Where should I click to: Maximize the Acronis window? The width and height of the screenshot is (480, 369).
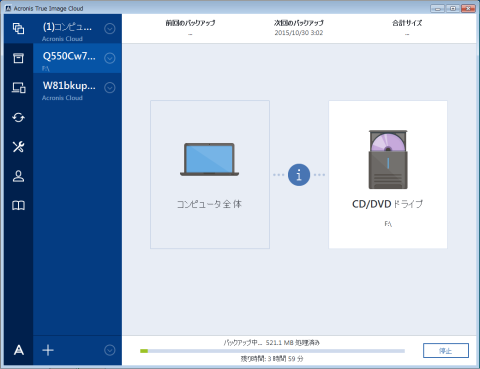tap(453, 8)
